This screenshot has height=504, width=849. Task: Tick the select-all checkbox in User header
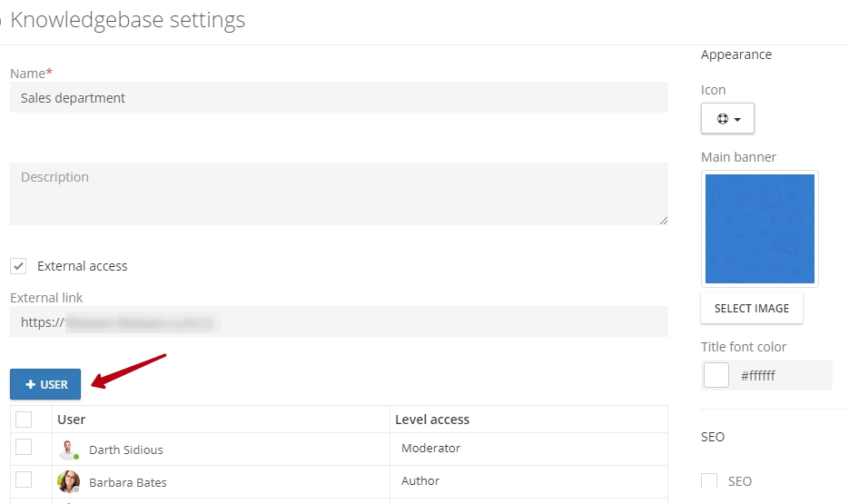pos(24,419)
